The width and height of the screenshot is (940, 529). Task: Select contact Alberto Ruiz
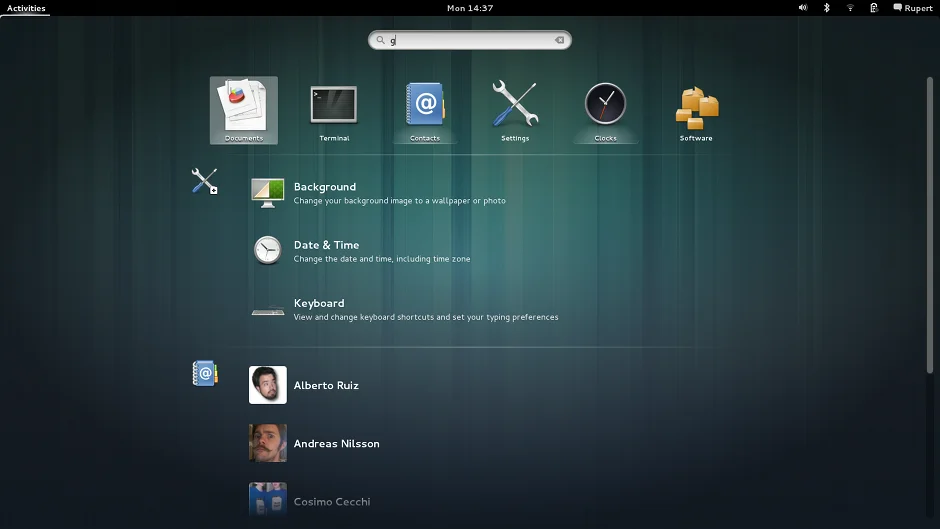(326, 386)
